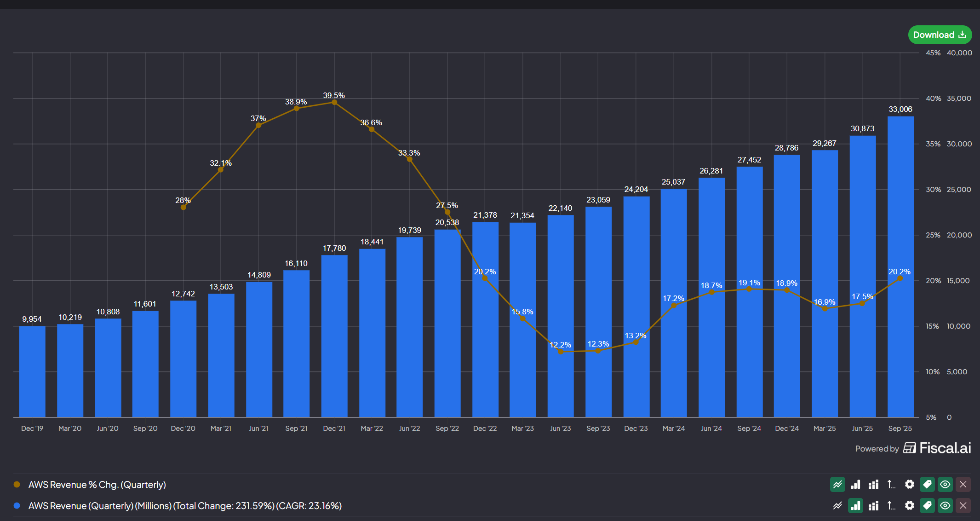The width and height of the screenshot is (980, 521).
Task: Click axis arrow icon for AWS Revenue (Quarterly)
Action: pos(891,505)
